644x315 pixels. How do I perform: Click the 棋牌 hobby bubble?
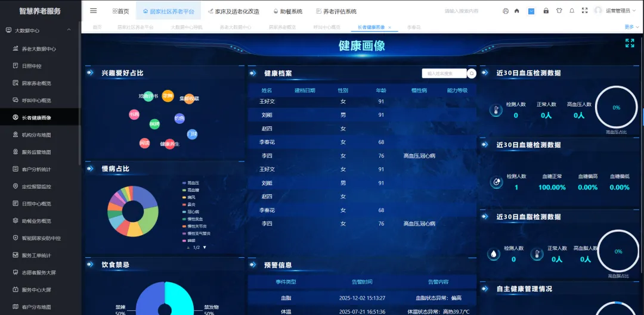tap(154, 124)
